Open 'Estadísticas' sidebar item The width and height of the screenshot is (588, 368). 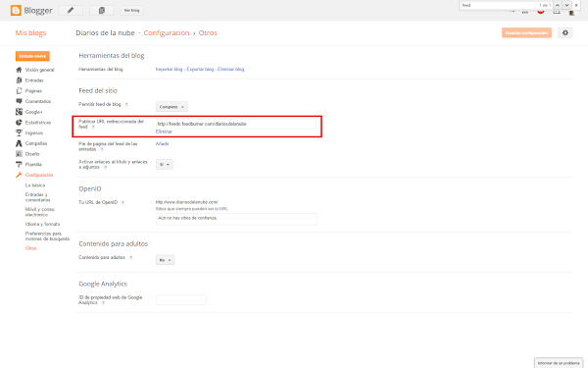(38, 123)
